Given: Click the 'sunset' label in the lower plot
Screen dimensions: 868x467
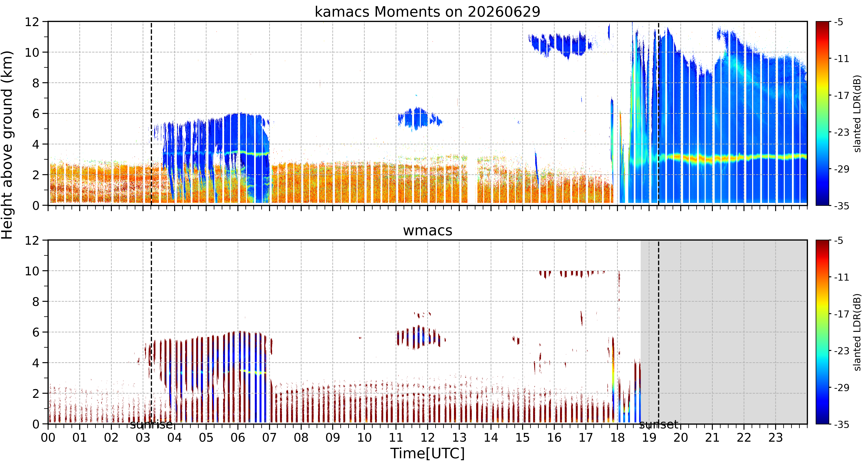Looking at the screenshot, I should pos(658,425).
